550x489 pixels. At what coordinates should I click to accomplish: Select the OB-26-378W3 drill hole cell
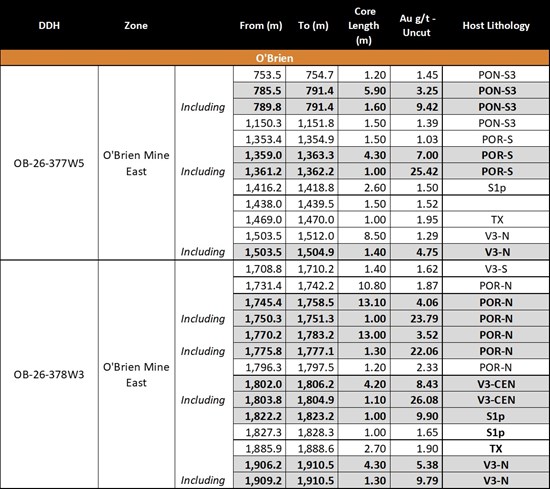49,375
